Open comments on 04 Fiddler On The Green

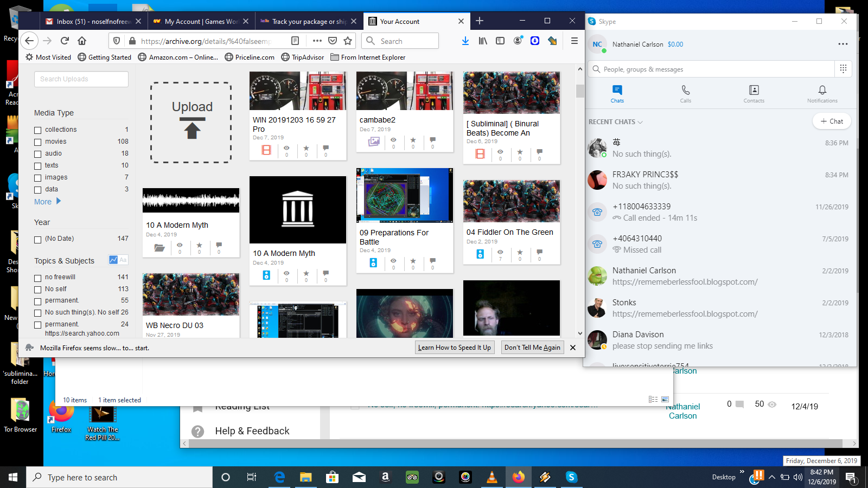539,252
